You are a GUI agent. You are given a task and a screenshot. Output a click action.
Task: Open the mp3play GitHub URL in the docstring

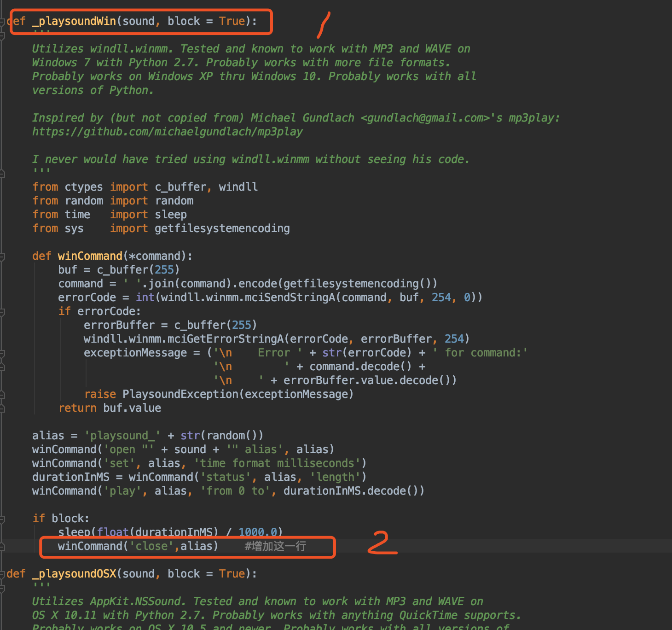click(x=168, y=131)
